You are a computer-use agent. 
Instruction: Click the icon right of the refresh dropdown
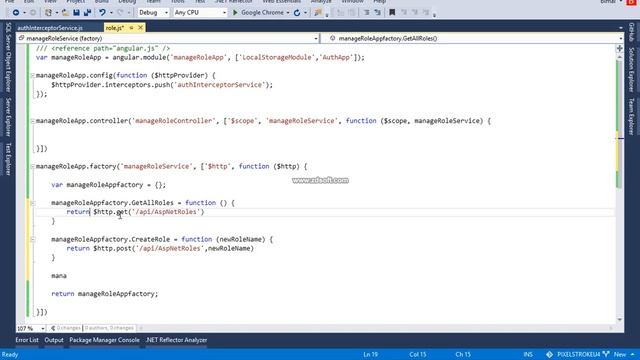coord(318,13)
